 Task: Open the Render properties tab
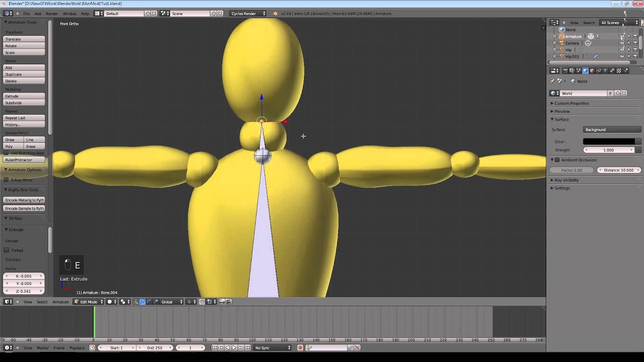566,71
